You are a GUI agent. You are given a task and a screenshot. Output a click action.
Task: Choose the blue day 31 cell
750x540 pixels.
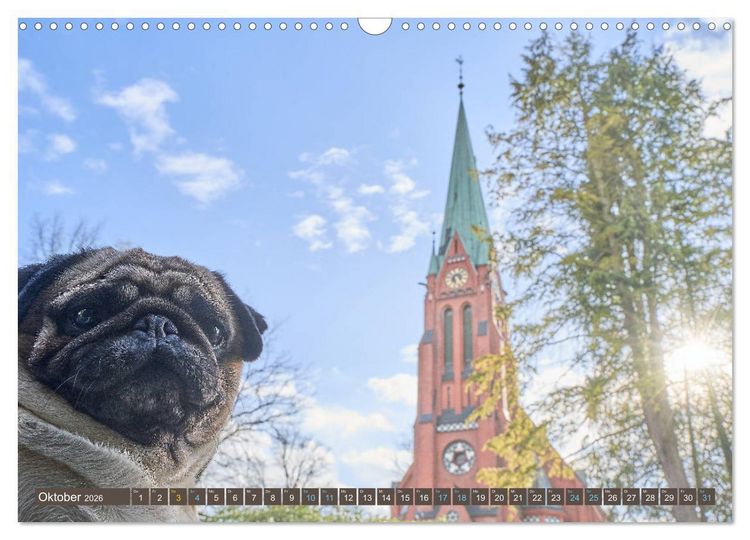coord(707,497)
